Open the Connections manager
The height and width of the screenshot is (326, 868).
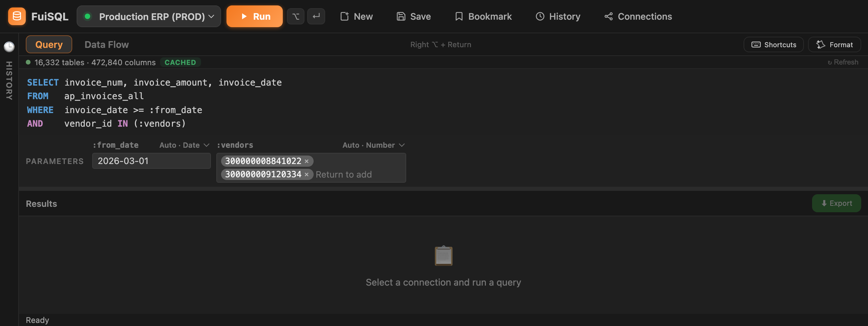(638, 16)
